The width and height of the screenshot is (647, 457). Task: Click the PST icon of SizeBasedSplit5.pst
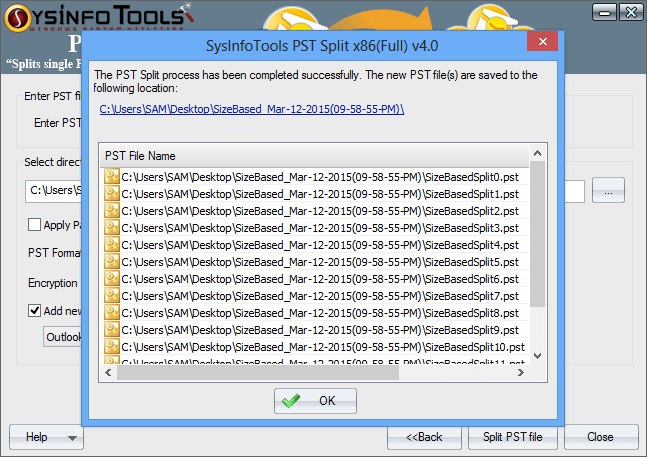(x=111, y=261)
